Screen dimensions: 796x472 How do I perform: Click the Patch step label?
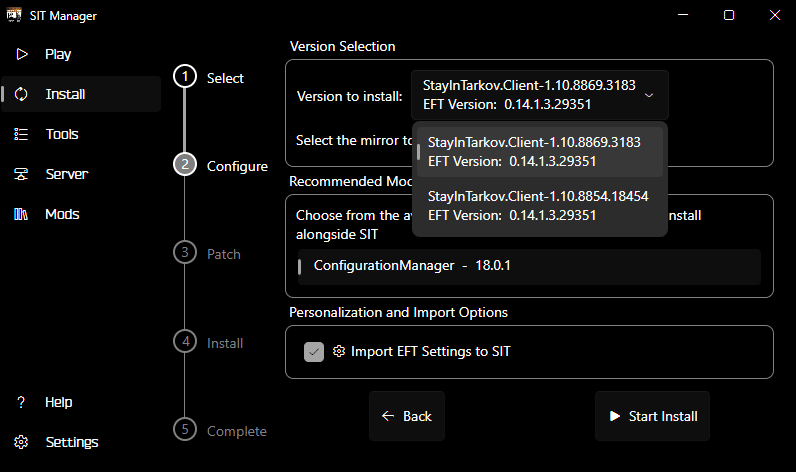click(x=224, y=254)
